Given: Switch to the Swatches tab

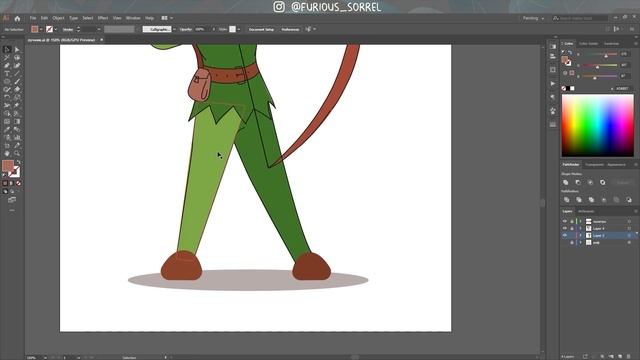Looking at the screenshot, I should 611,43.
